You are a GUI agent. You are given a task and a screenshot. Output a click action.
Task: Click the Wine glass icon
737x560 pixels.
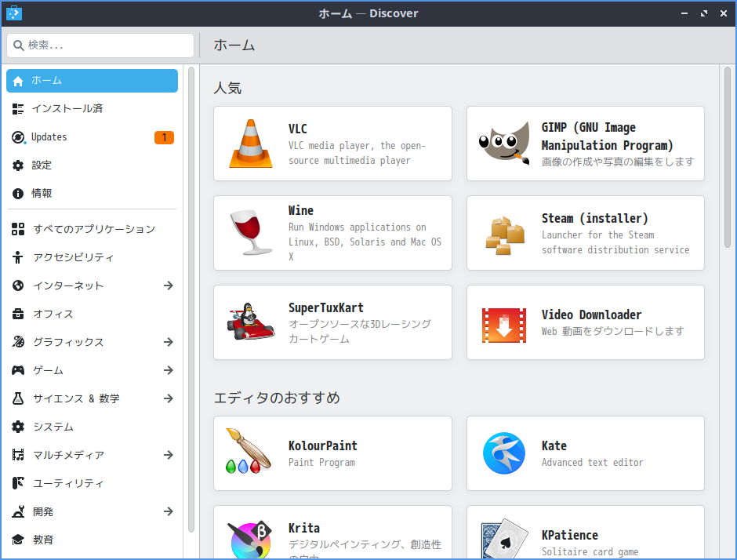[x=251, y=233]
